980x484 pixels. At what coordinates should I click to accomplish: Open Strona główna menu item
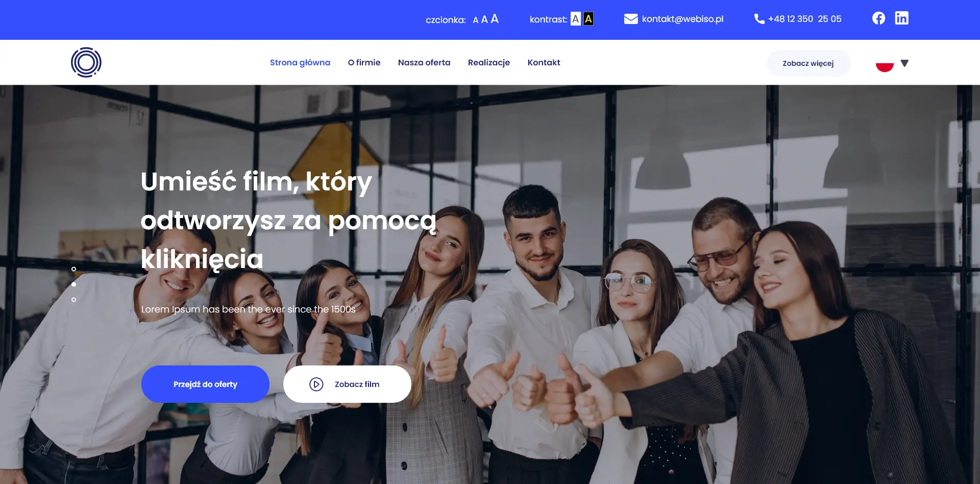click(300, 62)
